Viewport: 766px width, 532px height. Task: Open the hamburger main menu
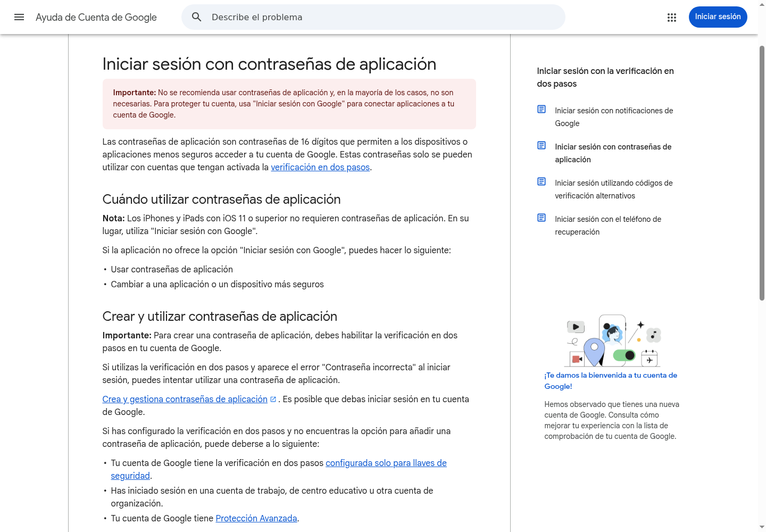point(19,17)
